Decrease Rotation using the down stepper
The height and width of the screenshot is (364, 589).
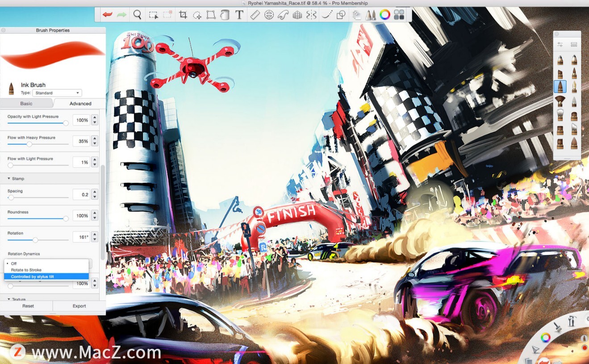pos(95,240)
